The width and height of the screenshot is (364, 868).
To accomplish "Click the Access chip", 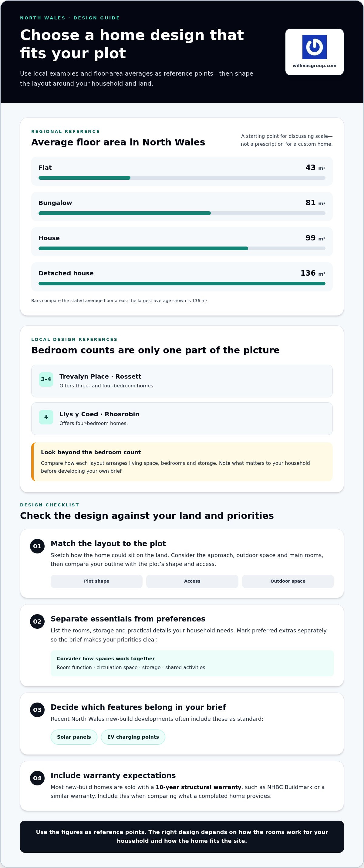I will pos(192,581).
